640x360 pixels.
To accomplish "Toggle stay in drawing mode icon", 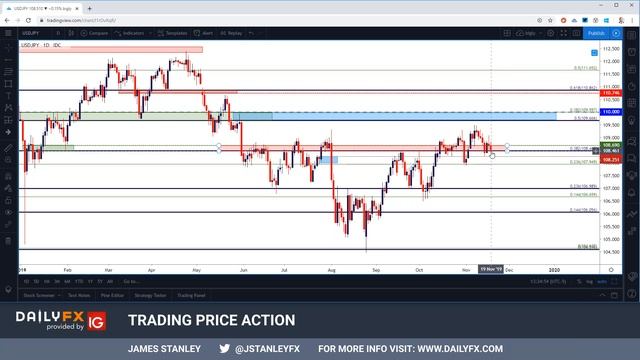I will (x=8, y=188).
